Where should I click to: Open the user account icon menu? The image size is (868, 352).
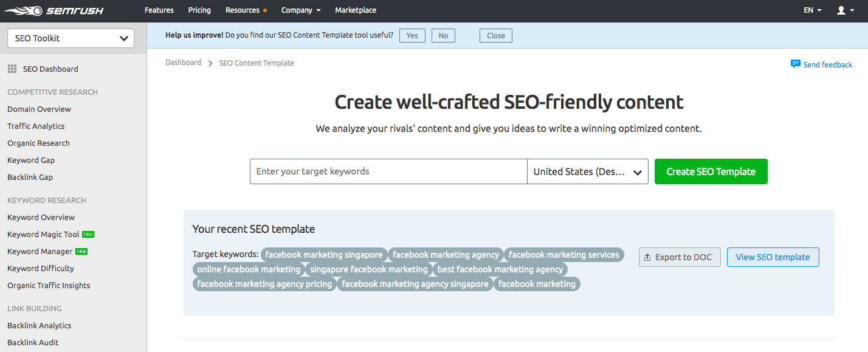pyautogui.click(x=846, y=10)
